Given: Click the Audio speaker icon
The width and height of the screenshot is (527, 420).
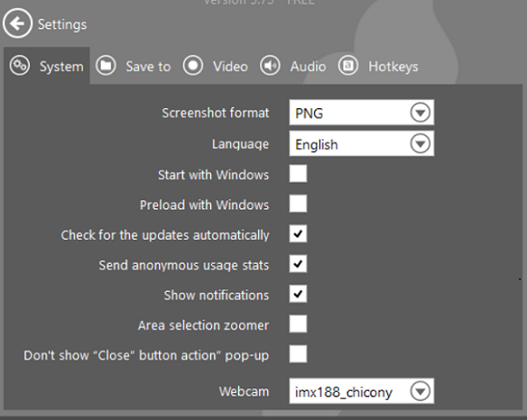Looking at the screenshot, I should click(270, 65).
